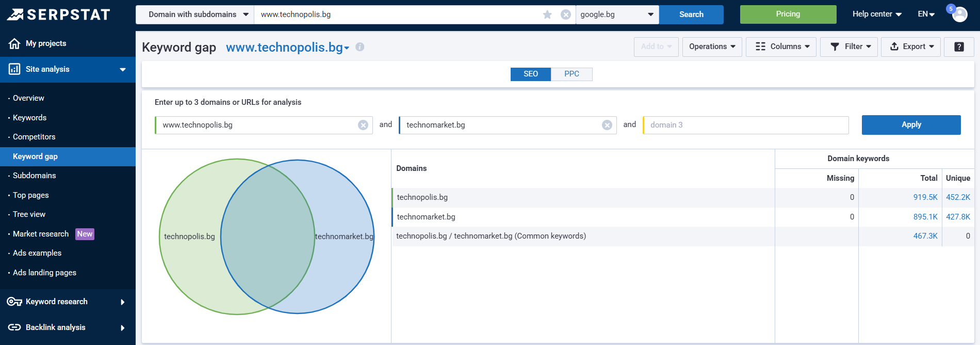Expand the Keyword research section arrow

pos(122,302)
